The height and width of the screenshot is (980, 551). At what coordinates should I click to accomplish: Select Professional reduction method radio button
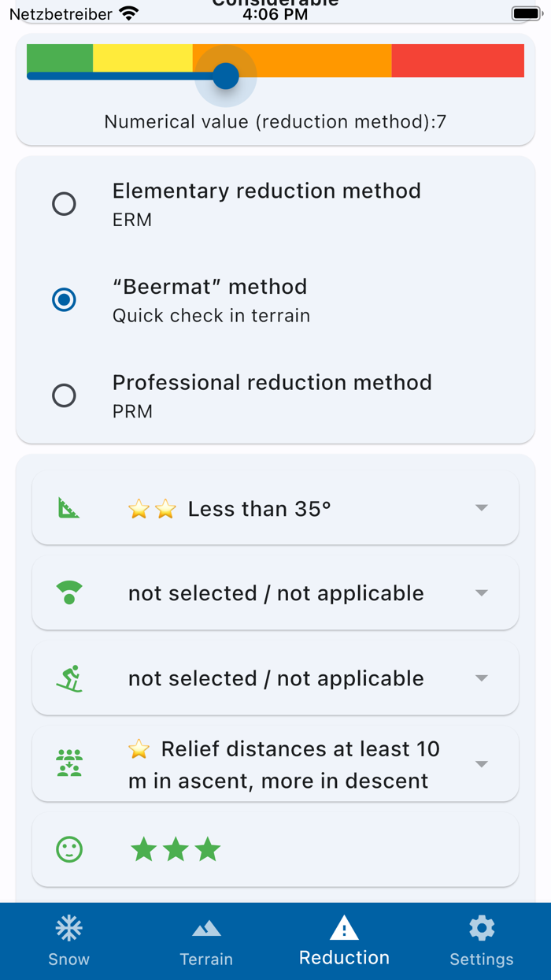coord(64,395)
